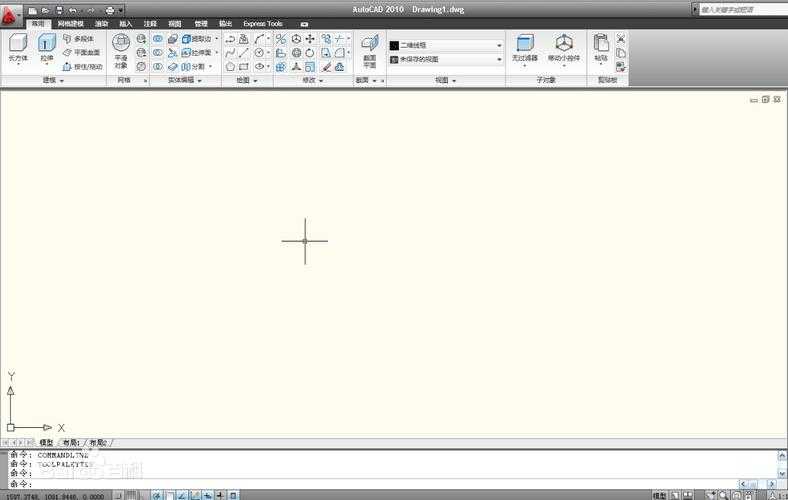Select the 移动小控件 (Move Gizmo) icon

coord(564,44)
